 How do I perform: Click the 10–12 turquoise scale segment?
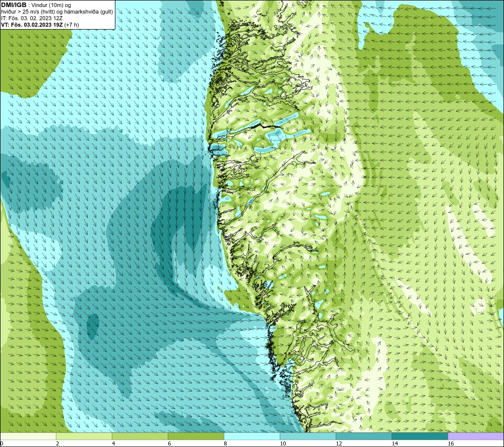(307, 436)
